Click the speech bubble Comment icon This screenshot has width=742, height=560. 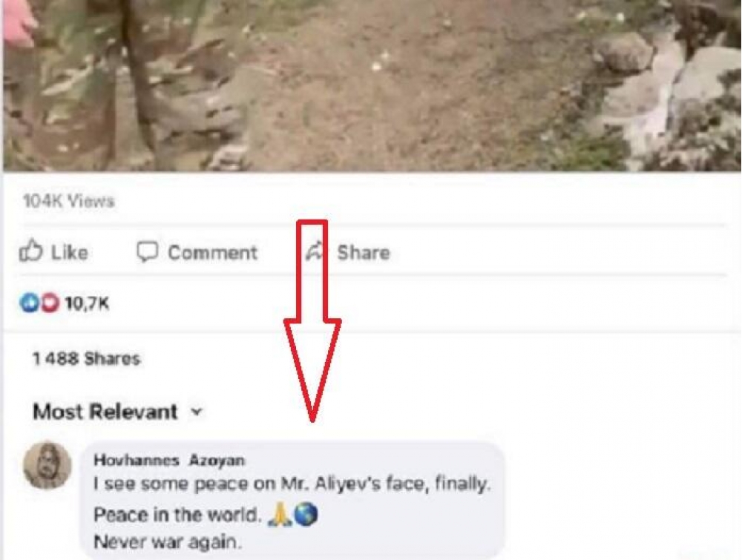click(148, 252)
